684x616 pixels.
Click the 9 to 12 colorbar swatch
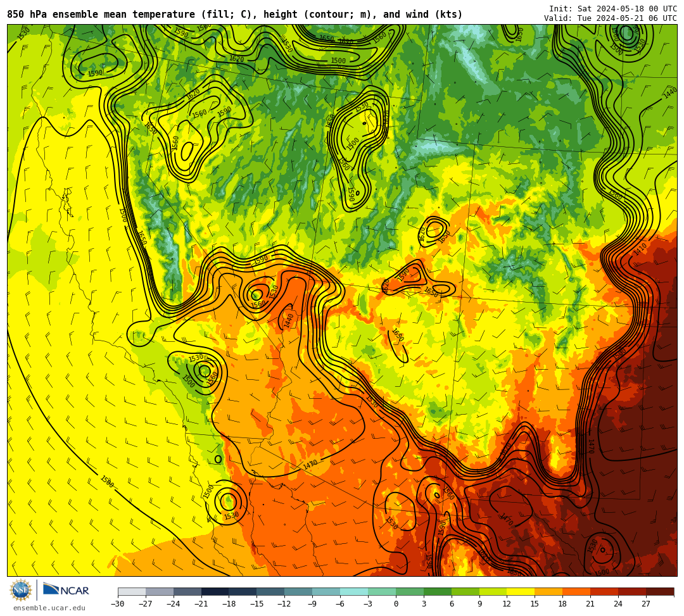[x=493, y=591]
